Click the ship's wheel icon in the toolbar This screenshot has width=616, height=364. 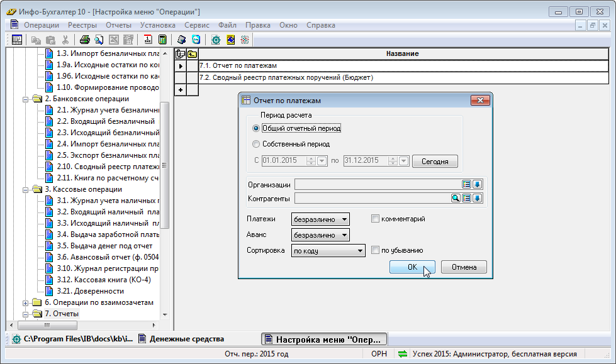pyautogui.click(x=216, y=40)
